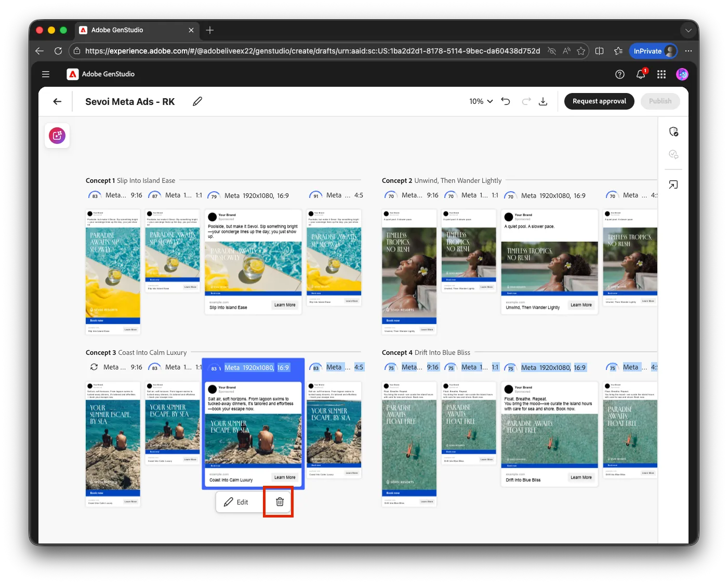The width and height of the screenshot is (728, 584).
Task: Click Learn More on Slip Into Island Ease 16:9 ad
Action: [285, 305]
